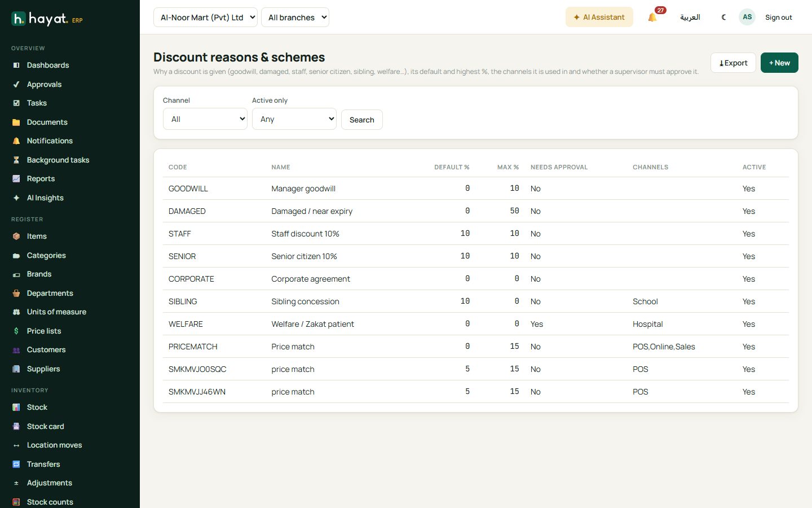Click the Search button
812x508 pixels.
(362, 120)
